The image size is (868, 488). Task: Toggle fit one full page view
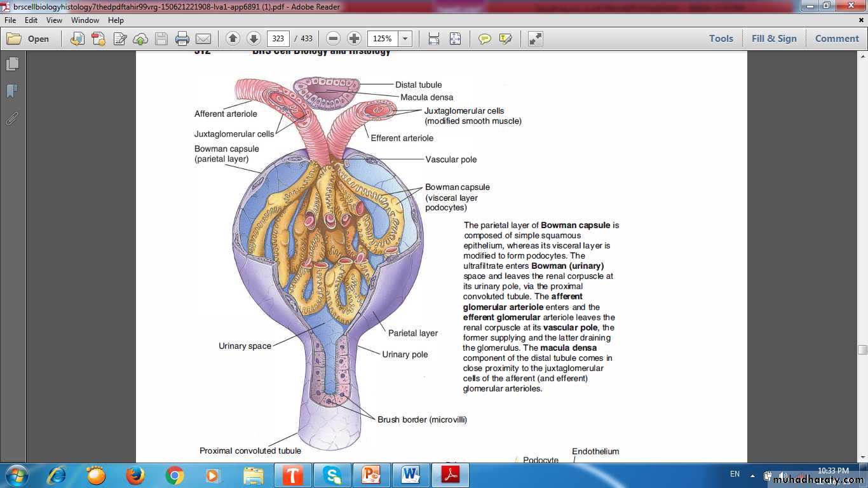455,39
